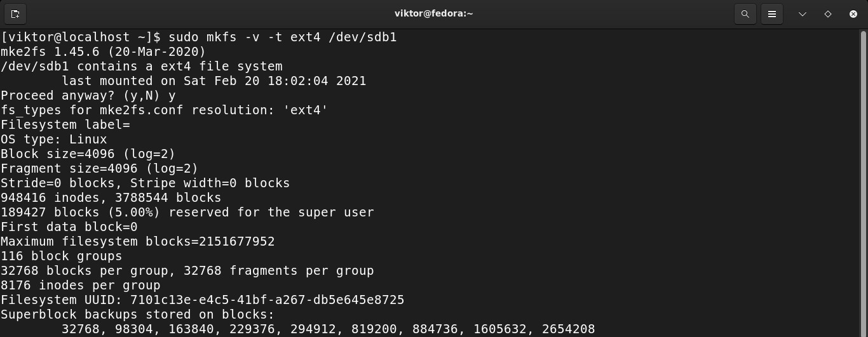Open a new terminal tab
The image size is (868, 337).
point(15,13)
